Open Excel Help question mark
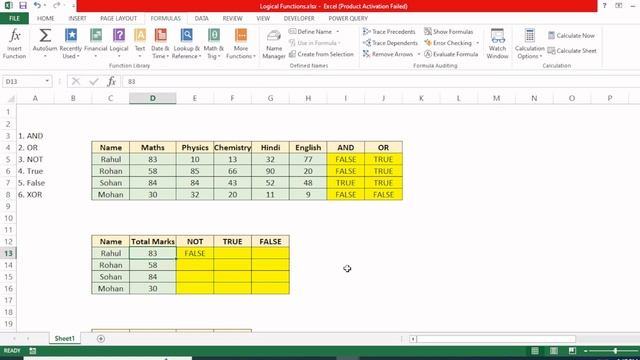 [604, 5]
